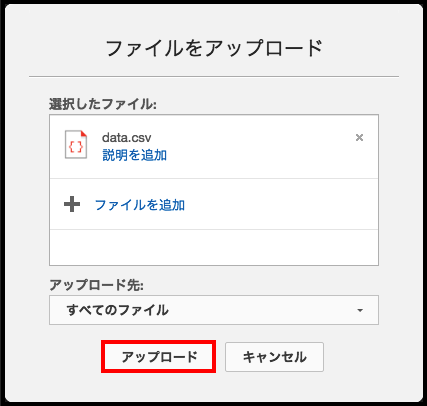Click the キャンセル button
The width and height of the screenshot is (427, 406).
[274, 357]
